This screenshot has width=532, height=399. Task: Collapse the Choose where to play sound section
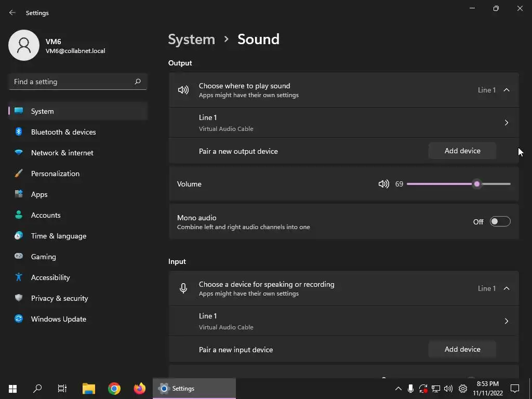(x=506, y=90)
